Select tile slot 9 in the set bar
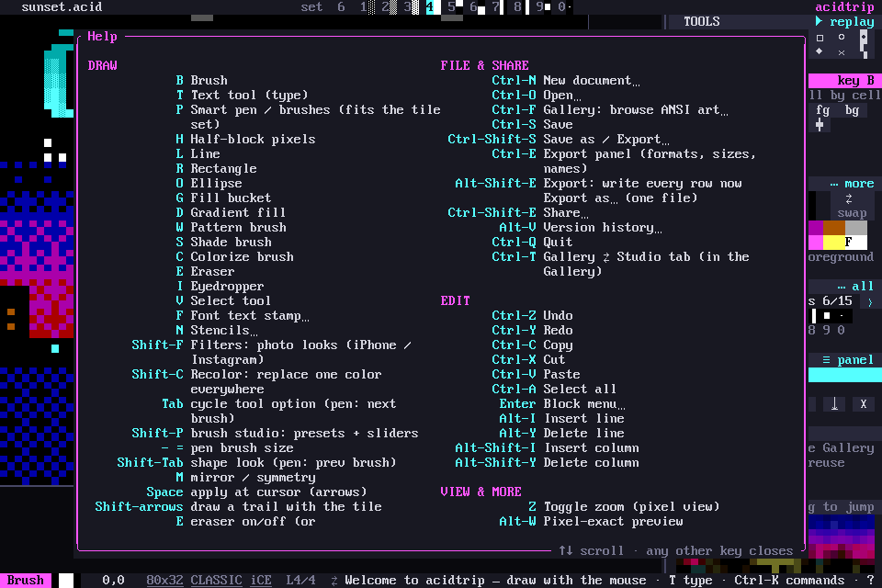Screen dimensions: 882x588 543,7
